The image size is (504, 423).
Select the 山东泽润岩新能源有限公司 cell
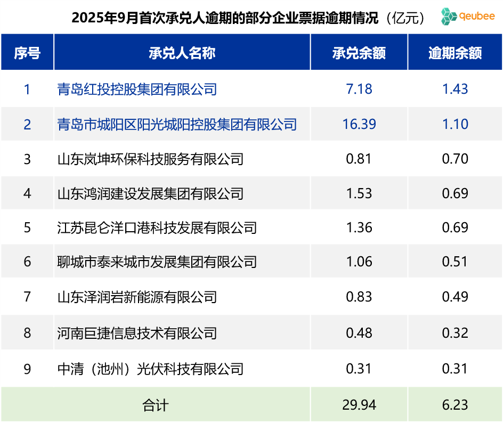[137, 296]
